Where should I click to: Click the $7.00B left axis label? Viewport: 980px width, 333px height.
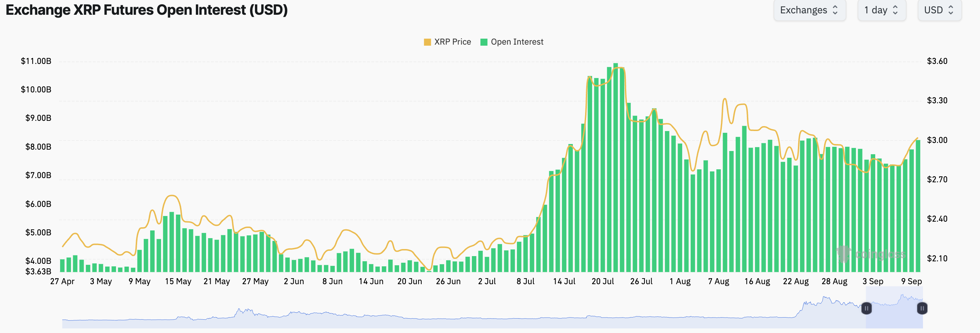tap(38, 175)
